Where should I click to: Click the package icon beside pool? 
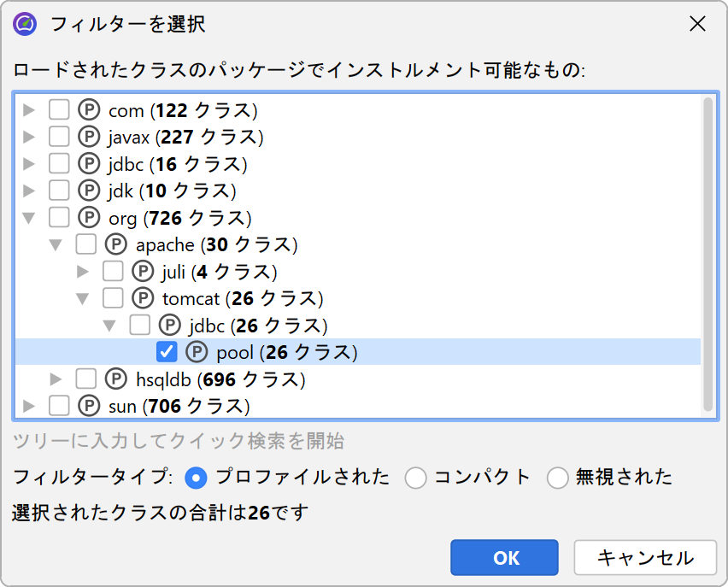[x=197, y=352]
